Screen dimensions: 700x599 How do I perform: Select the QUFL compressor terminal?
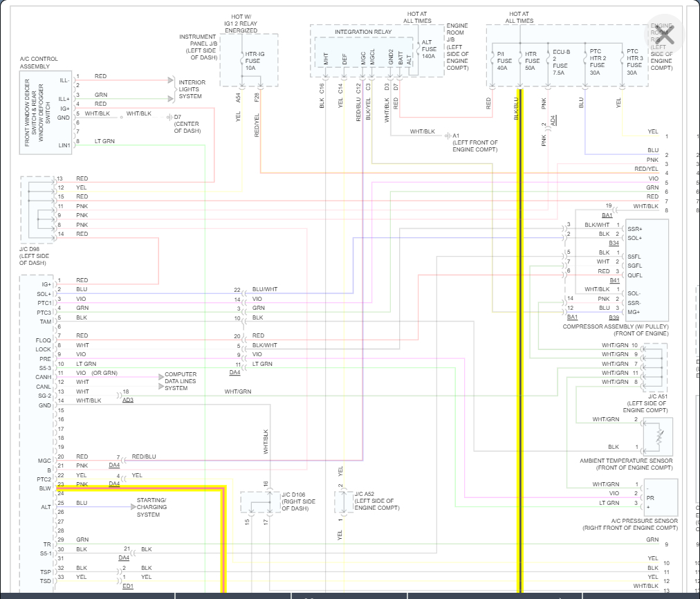[635, 275]
